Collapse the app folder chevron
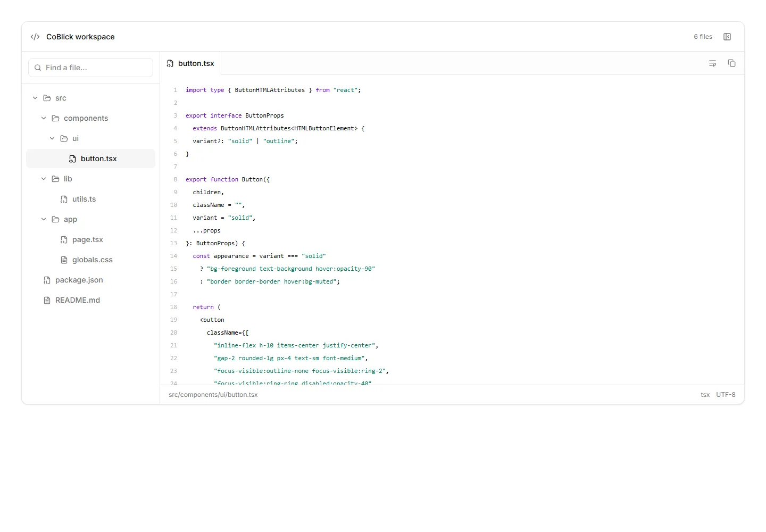766x532 pixels. pyautogui.click(x=44, y=219)
